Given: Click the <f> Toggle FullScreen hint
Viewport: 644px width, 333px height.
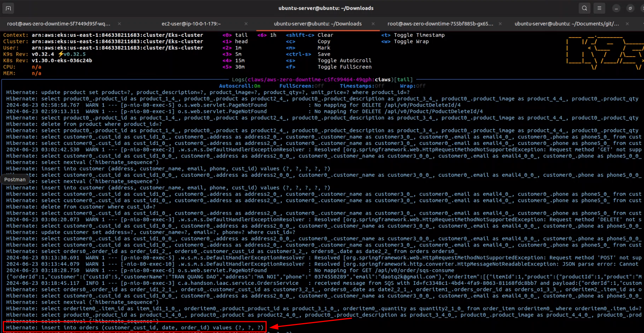Looking at the screenshot, I should (x=329, y=67).
